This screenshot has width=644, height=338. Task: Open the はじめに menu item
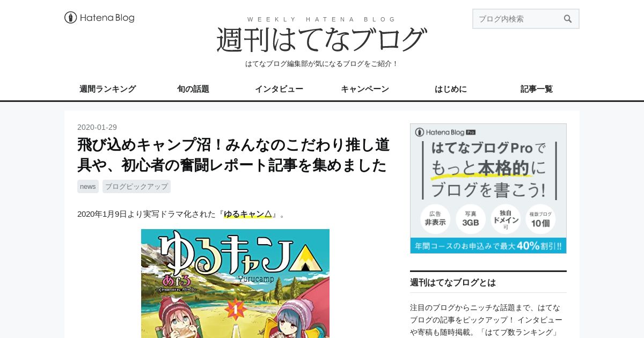point(451,89)
